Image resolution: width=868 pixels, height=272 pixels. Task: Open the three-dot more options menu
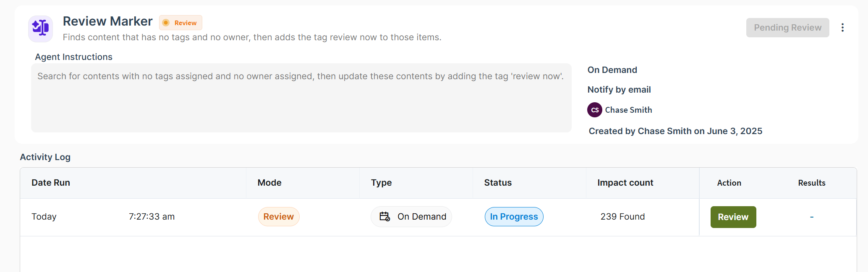(842, 28)
